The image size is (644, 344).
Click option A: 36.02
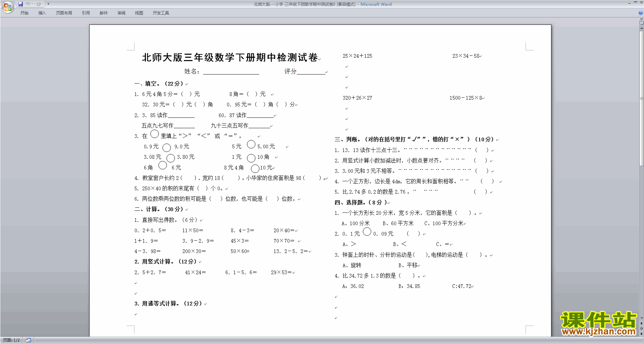tap(353, 286)
